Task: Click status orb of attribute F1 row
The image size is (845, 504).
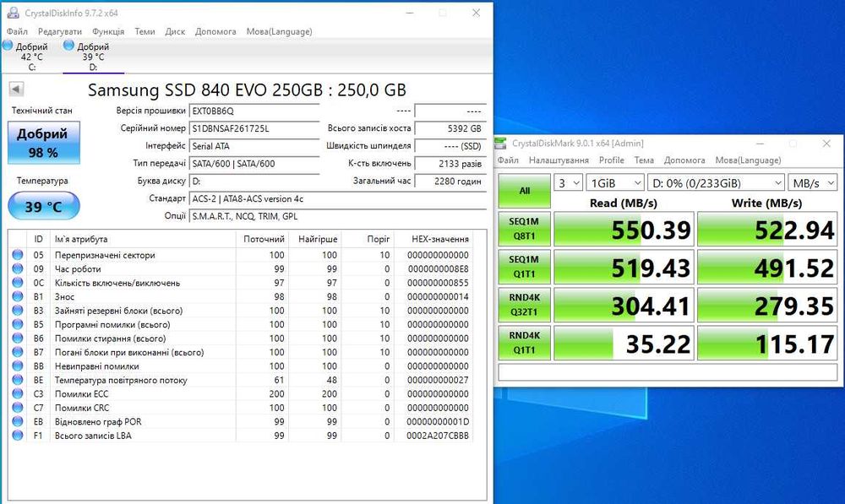Action: click(17, 435)
